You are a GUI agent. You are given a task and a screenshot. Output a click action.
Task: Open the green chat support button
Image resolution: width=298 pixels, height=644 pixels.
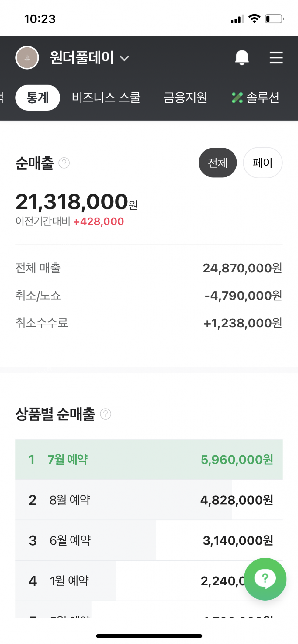[265, 579]
